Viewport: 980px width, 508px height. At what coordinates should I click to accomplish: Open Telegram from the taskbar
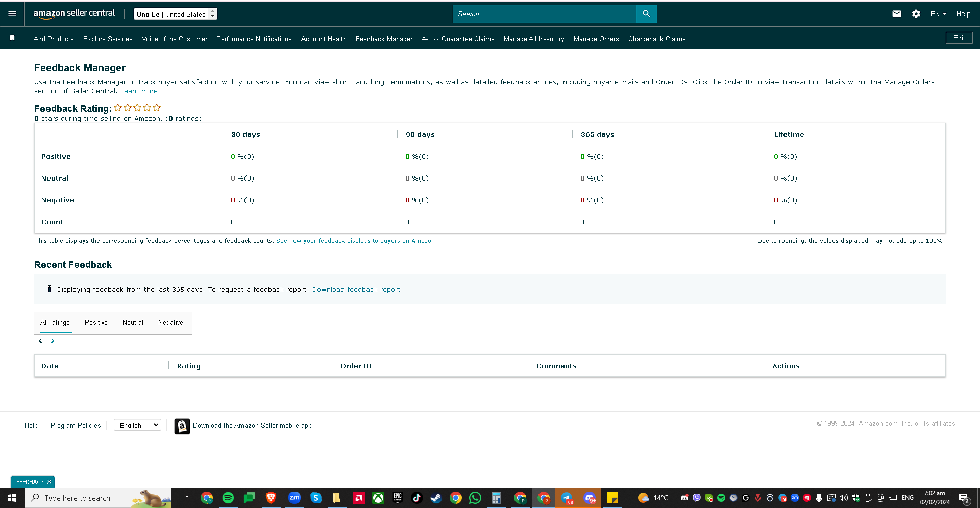(x=567, y=498)
